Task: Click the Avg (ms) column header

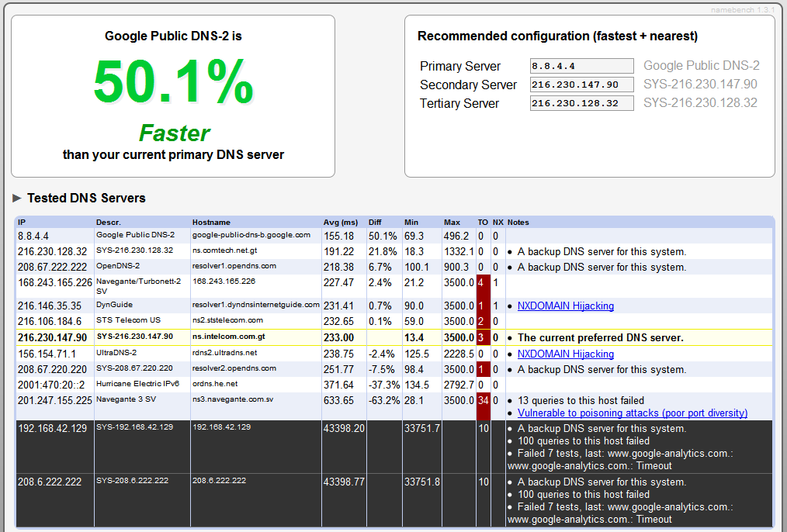Action: [x=341, y=222]
